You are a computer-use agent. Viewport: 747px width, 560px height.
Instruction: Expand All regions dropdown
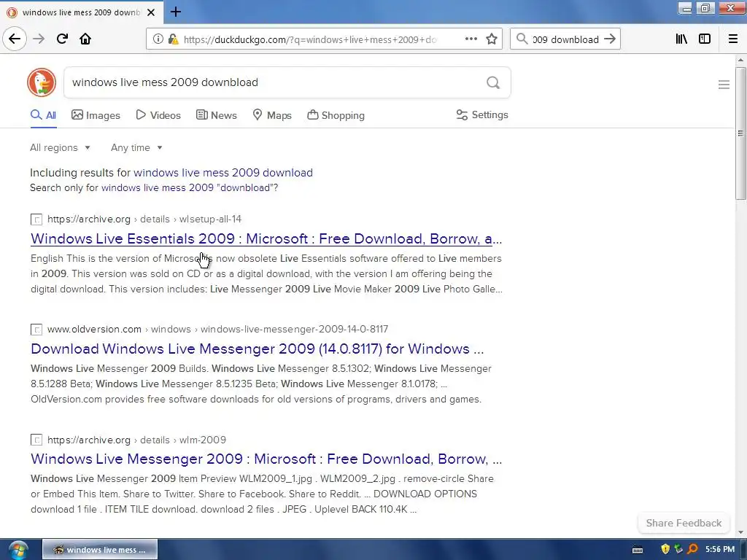coord(60,147)
